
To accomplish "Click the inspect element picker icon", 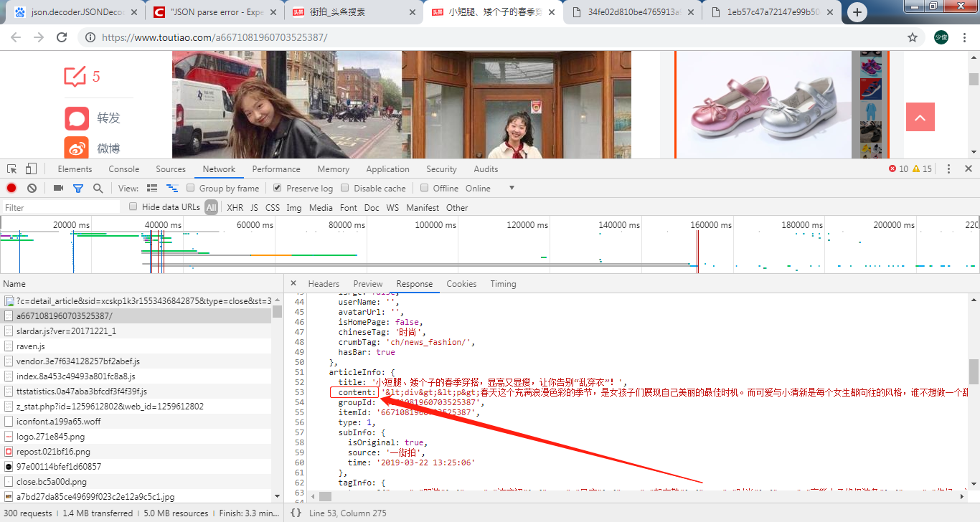I will 12,169.
